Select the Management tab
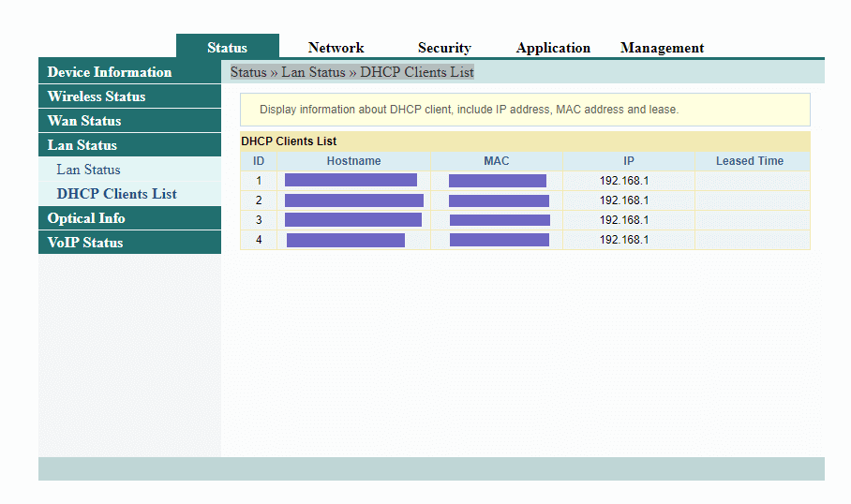This screenshot has height=504, width=851. click(x=662, y=48)
